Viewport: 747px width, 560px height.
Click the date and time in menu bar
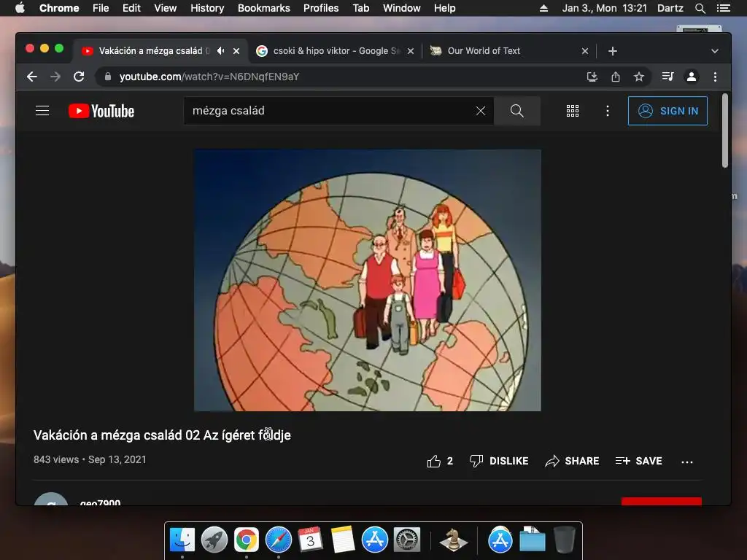point(605,8)
